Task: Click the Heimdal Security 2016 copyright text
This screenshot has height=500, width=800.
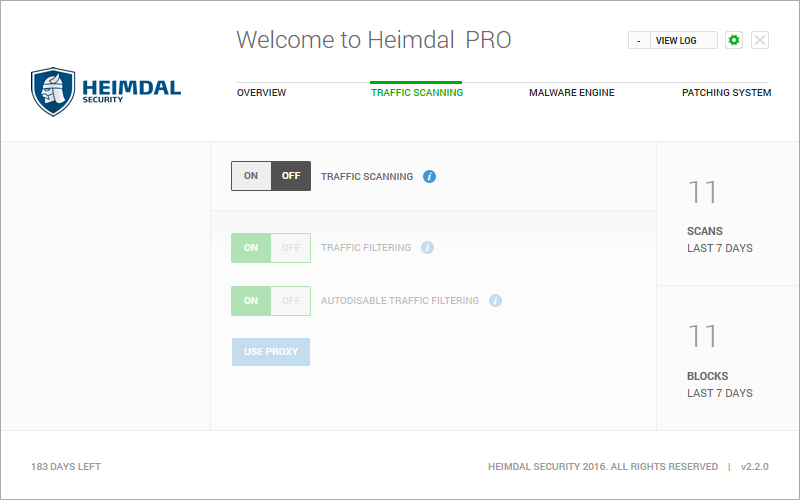Action: point(603,467)
